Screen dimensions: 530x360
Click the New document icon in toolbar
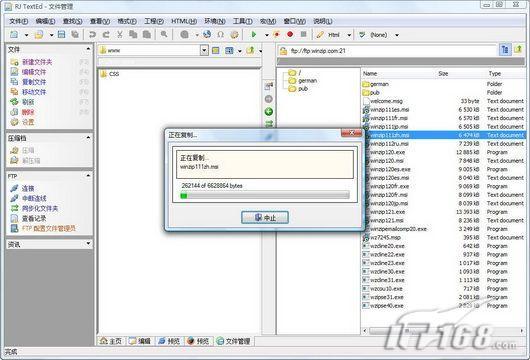click(14, 34)
